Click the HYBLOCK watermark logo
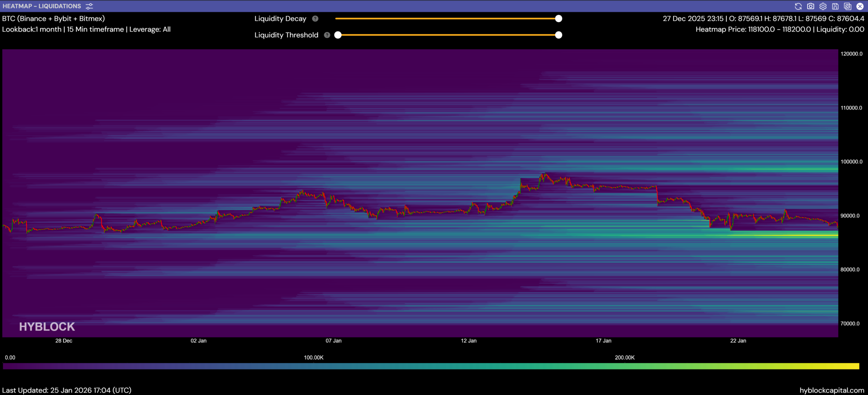This screenshot has height=395, width=868. [47, 327]
